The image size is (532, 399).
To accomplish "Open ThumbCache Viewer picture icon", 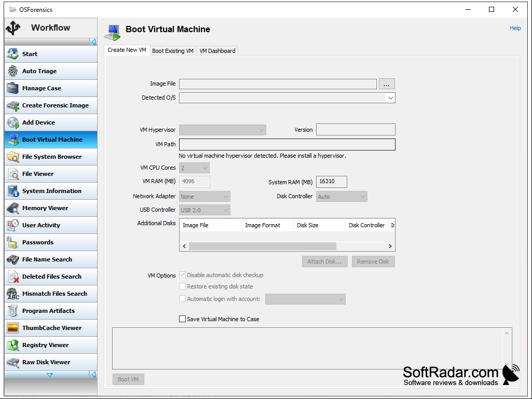I will tap(13, 328).
